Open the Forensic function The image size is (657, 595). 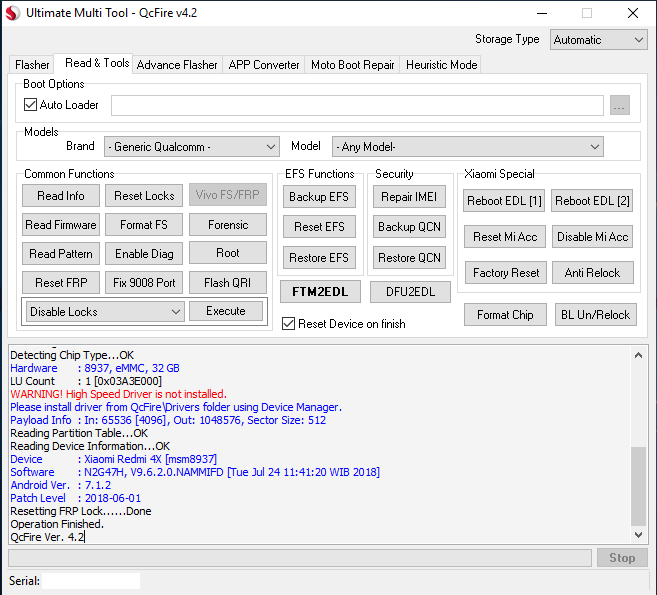[x=228, y=225]
